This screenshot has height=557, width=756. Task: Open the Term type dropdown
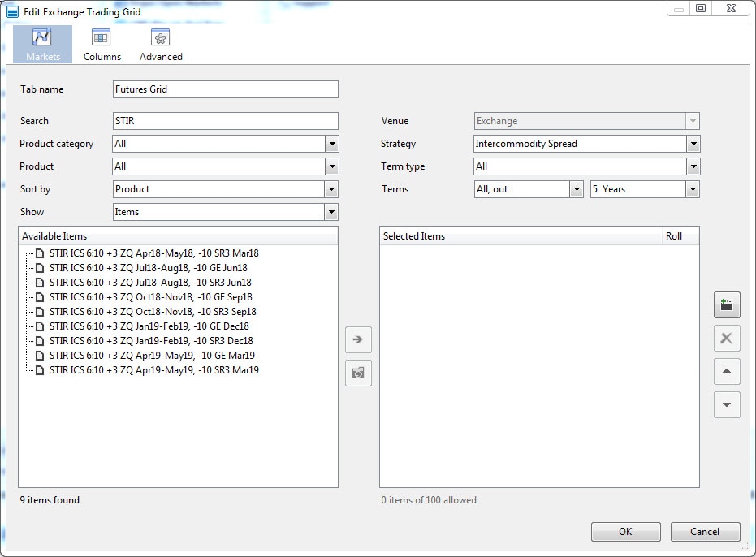[692, 166]
